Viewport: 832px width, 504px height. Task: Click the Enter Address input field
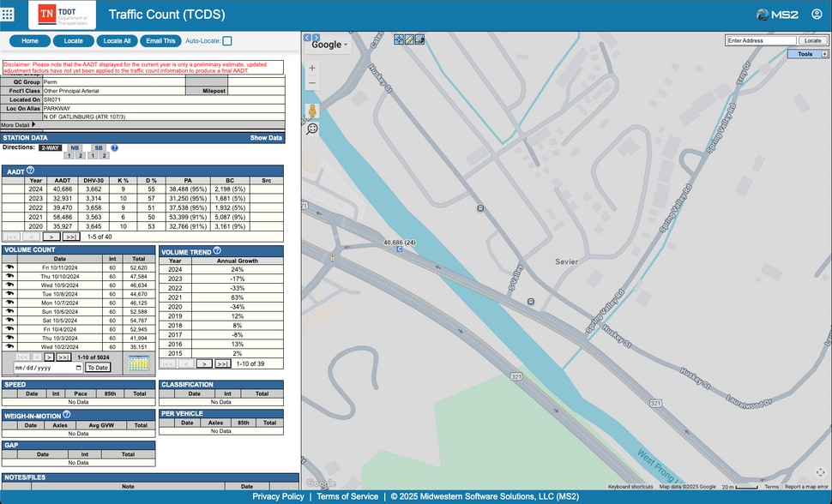tap(761, 40)
